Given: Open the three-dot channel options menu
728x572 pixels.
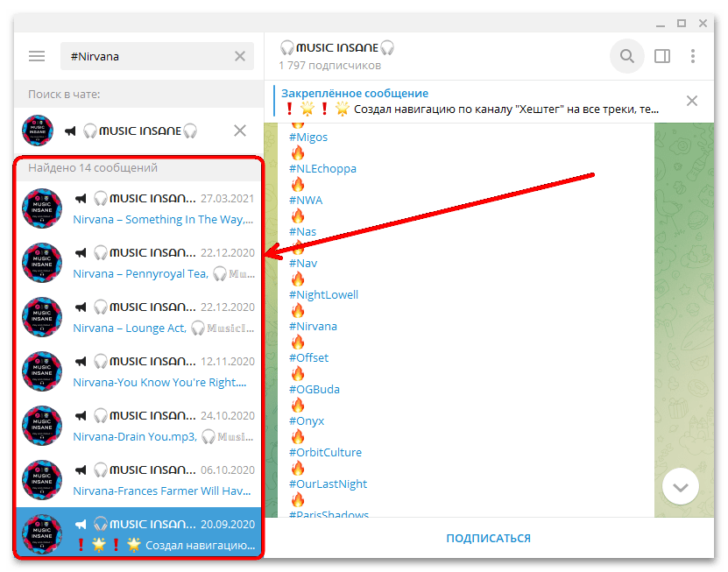Looking at the screenshot, I should (693, 56).
